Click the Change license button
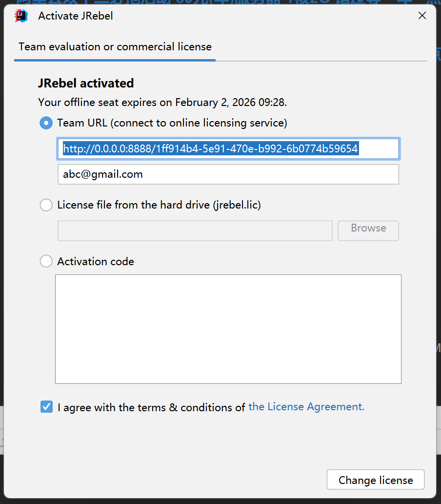 (x=376, y=480)
